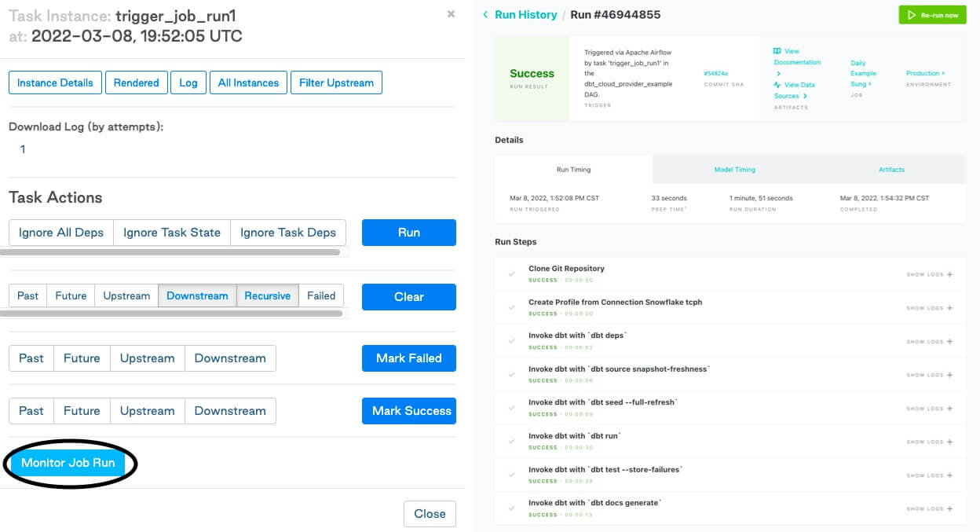Screen dimensions: 980x532
Task: Expand Show Logs for dbt seed --full-refresh
Action: 929,409
